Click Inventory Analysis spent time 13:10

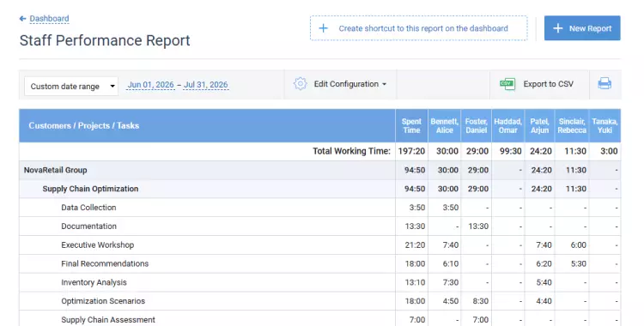pyautogui.click(x=415, y=282)
